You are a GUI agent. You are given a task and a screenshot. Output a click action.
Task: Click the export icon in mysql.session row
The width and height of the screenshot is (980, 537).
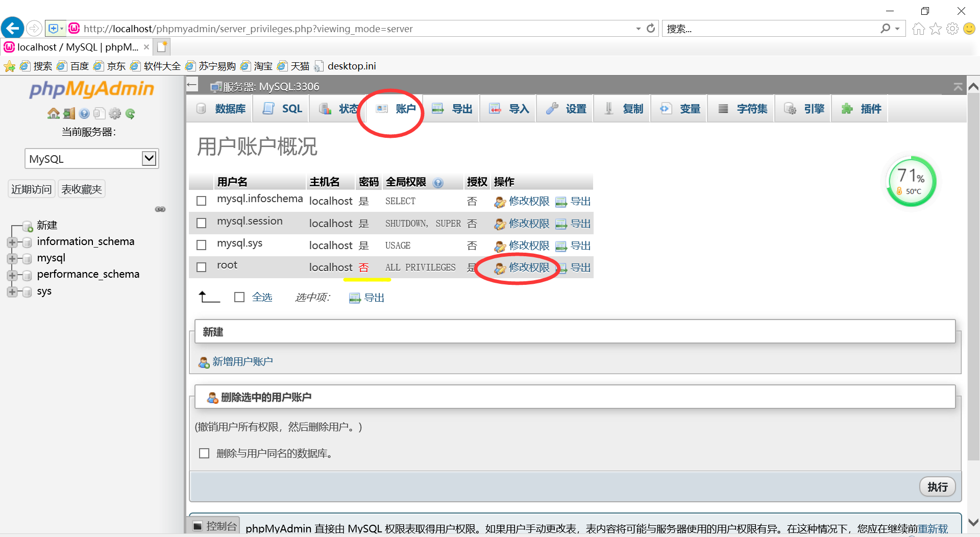click(561, 224)
